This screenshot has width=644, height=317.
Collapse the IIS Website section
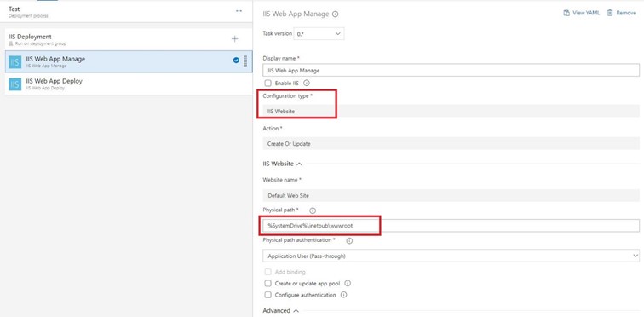coord(299,164)
